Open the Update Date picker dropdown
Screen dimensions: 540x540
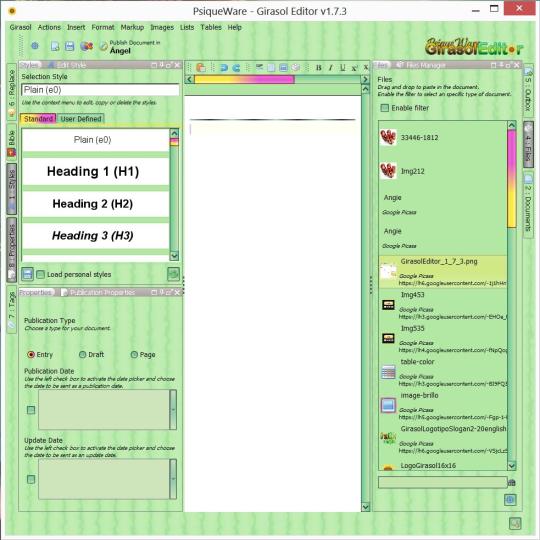coord(173,479)
